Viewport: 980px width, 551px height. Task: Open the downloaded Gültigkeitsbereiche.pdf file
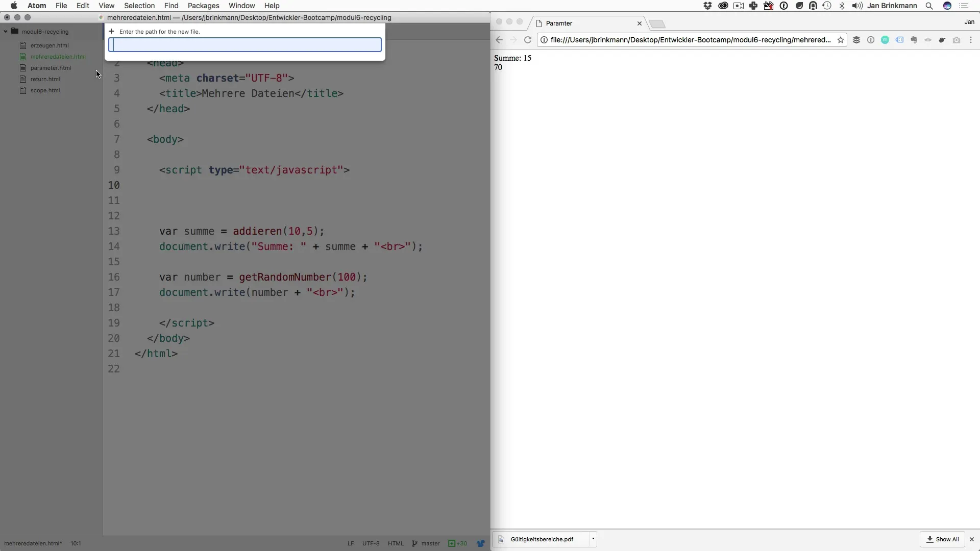[541, 539]
